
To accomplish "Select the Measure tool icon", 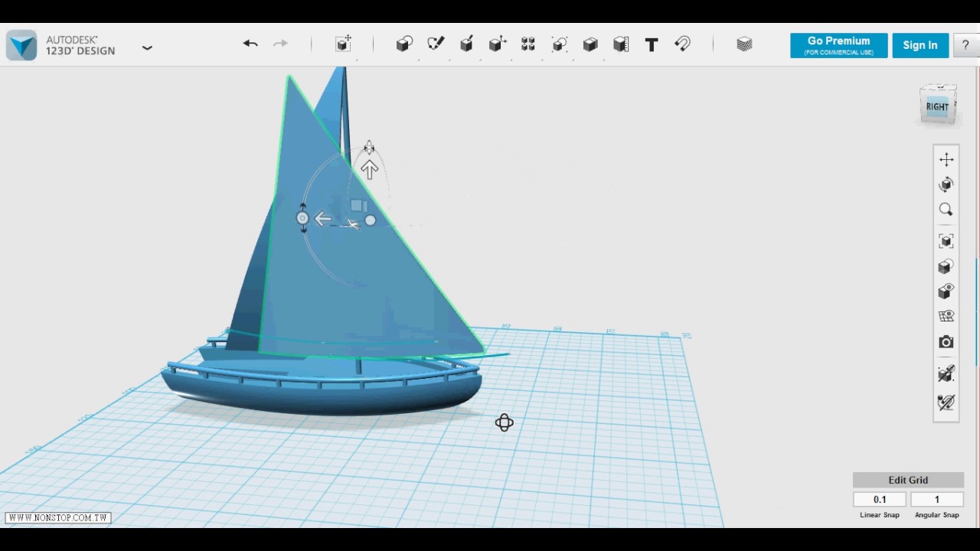I will (x=621, y=44).
